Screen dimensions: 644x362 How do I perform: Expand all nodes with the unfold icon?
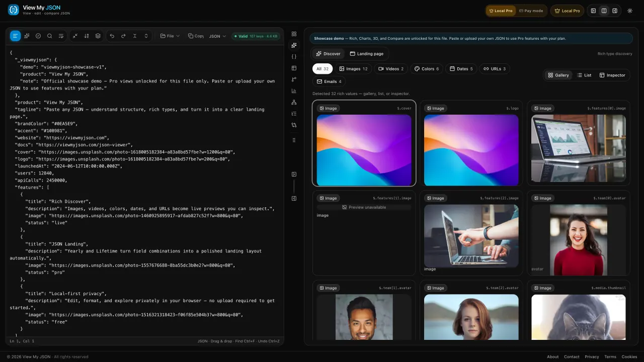[x=146, y=36]
